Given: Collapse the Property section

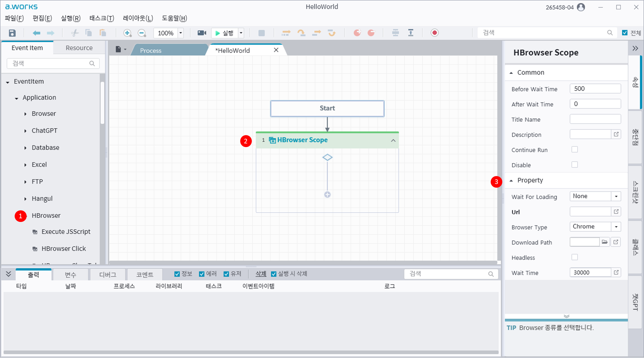Looking at the screenshot, I should pos(511,180).
